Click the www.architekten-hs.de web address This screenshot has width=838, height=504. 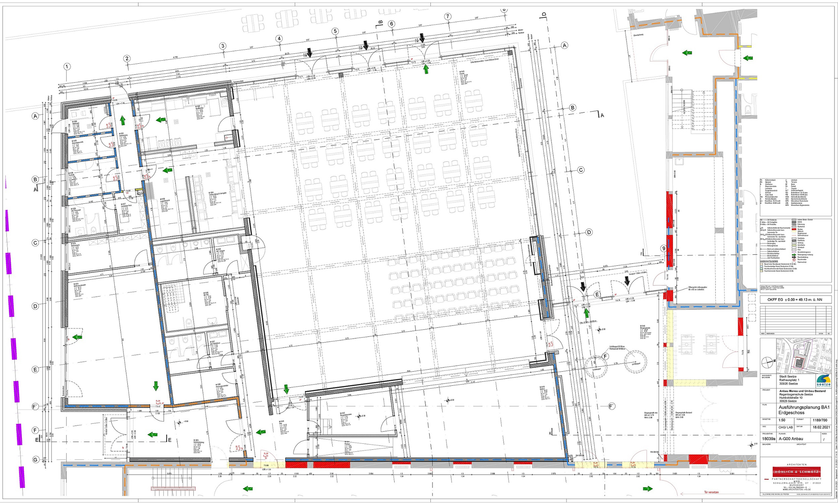click(797, 490)
